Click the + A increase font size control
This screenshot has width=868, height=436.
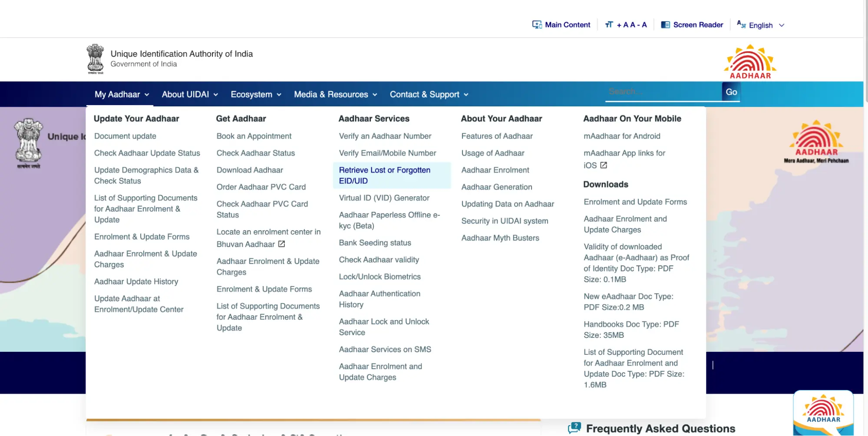(622, 25)
